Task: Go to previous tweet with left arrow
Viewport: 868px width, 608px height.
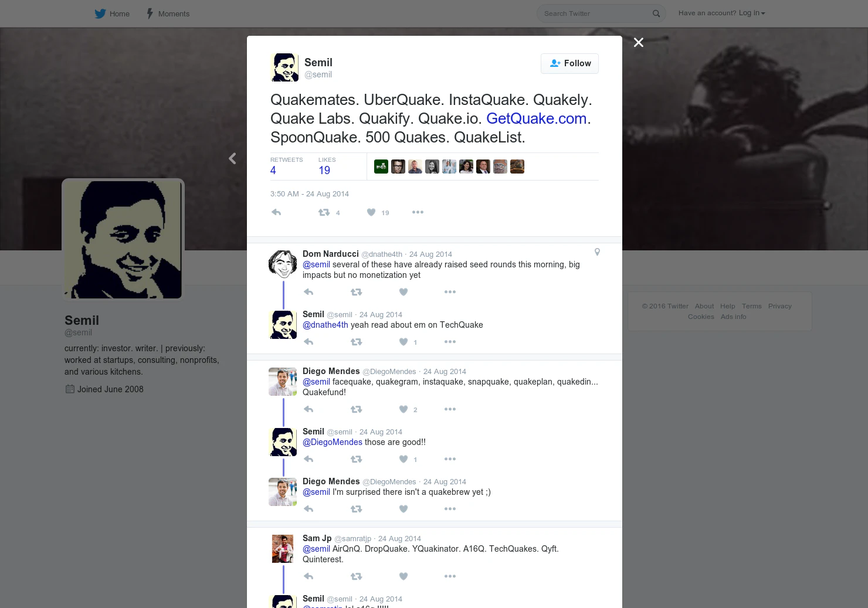Action: (232, 158)
